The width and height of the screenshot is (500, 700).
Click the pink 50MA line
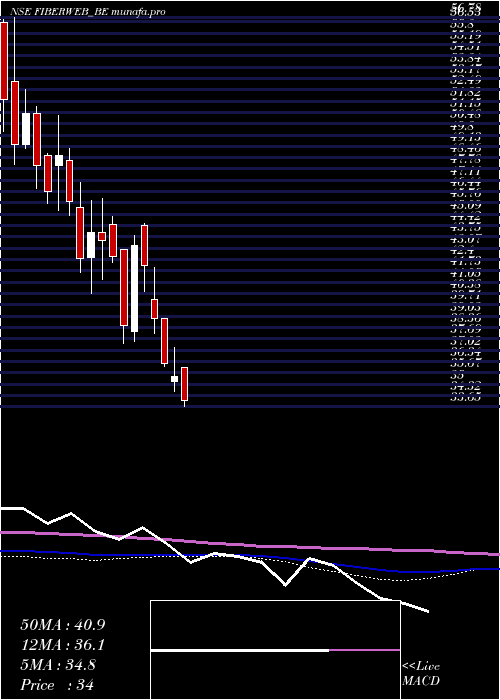(250, 544)
